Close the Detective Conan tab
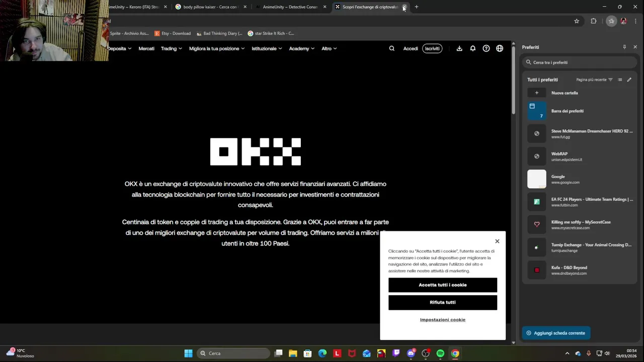This screenshot has height=362, width=644. (325, 7)
